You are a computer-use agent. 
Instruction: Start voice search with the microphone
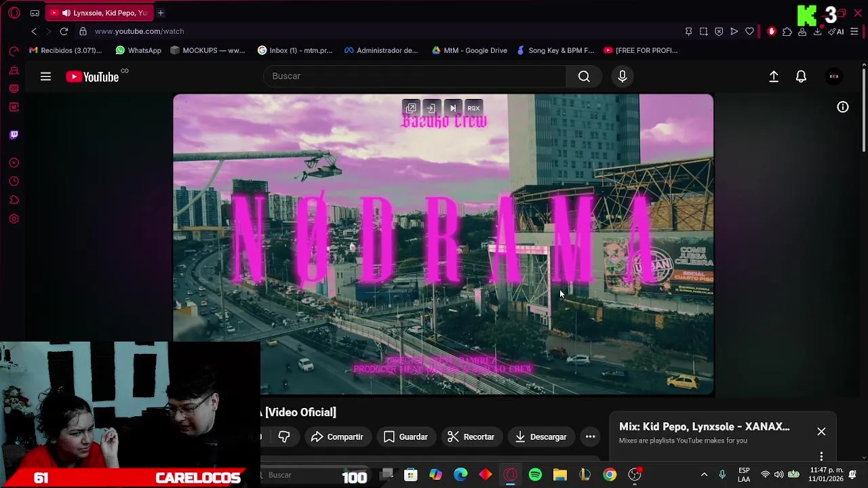(623, 76)
